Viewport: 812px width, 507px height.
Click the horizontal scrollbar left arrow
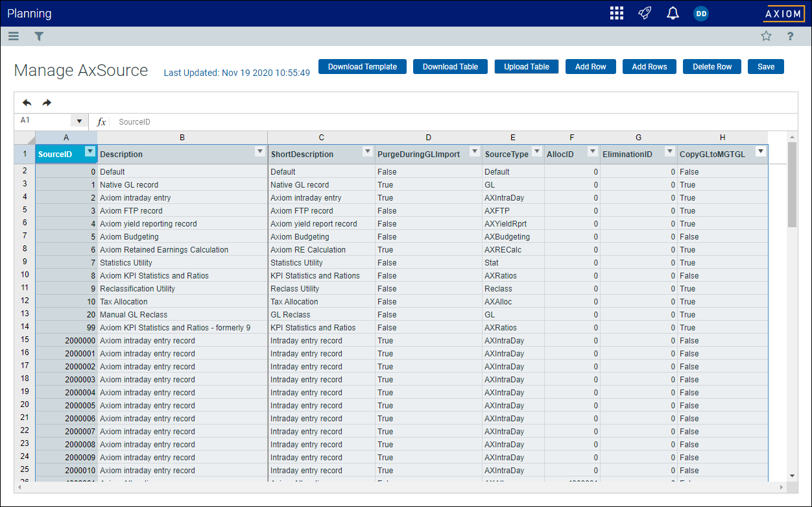18,487
